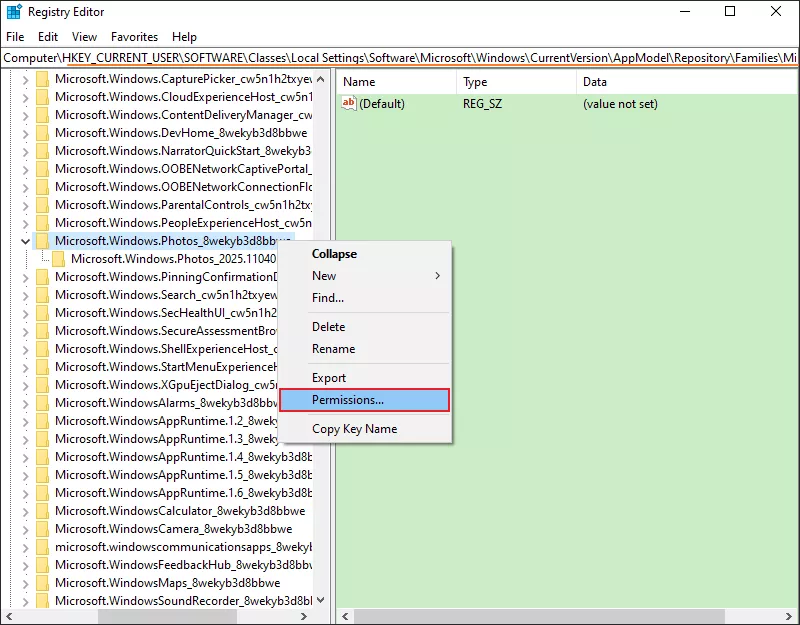This screenshot has width=800, height=625.
Task: Click the (Default) value ab icon
Action: pyautogui.click(x=349, y=104)
